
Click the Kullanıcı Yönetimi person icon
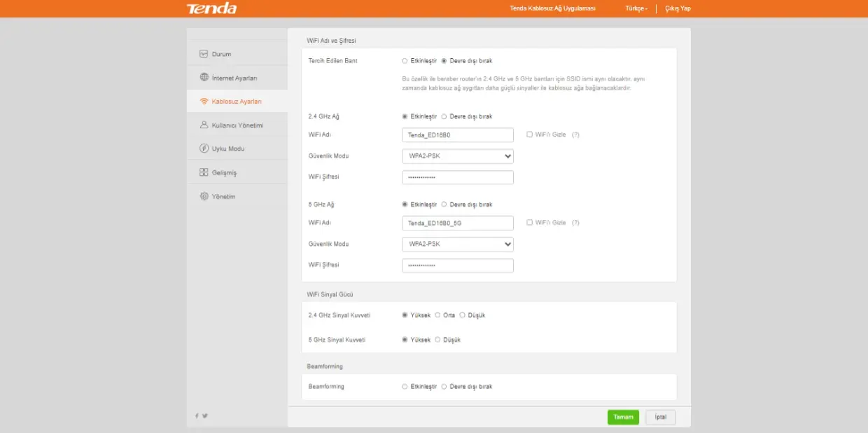click(204, 125)
